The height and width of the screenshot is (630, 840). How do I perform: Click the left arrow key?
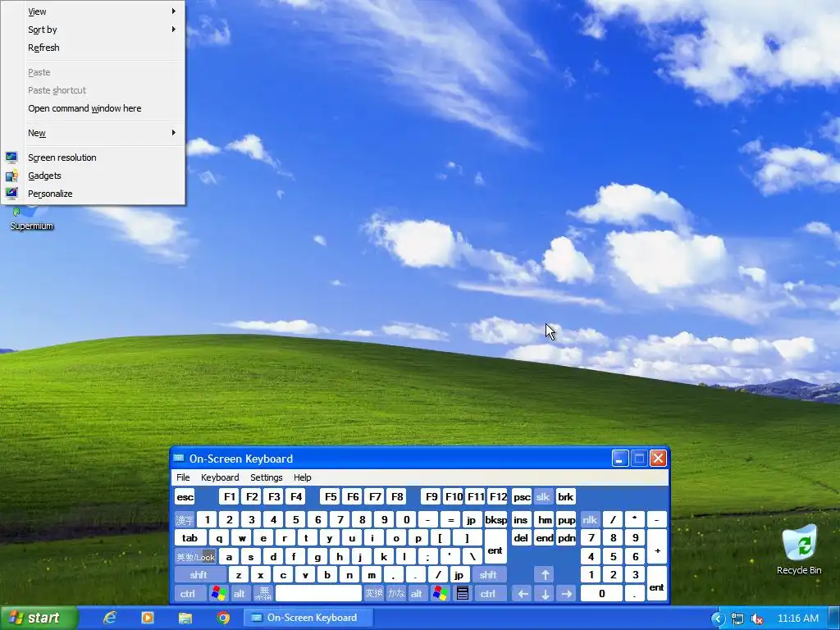point(523,594)
